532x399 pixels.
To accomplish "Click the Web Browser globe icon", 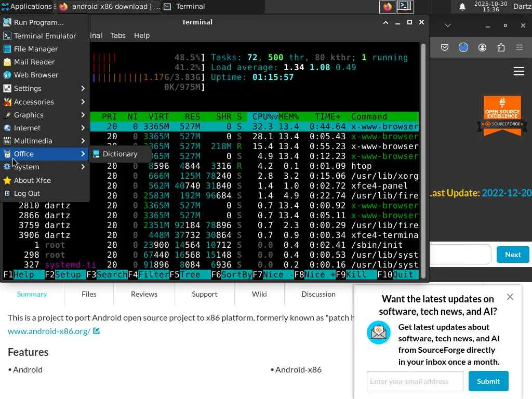I will pyautogui.click(x=7, y=75).
